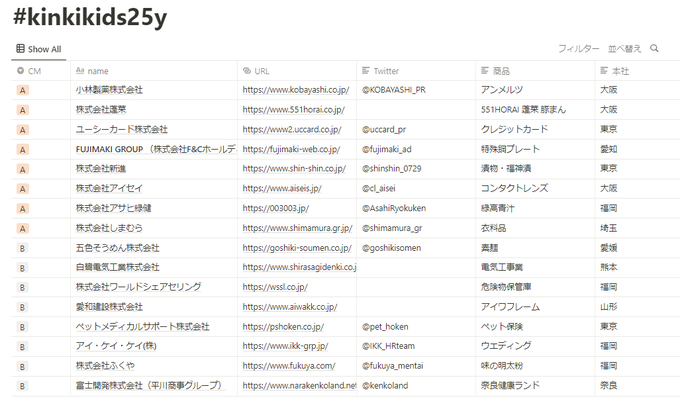Screen dimensions: 680x415
Task: Open page 株式会社新進
Action: (101, 169)
